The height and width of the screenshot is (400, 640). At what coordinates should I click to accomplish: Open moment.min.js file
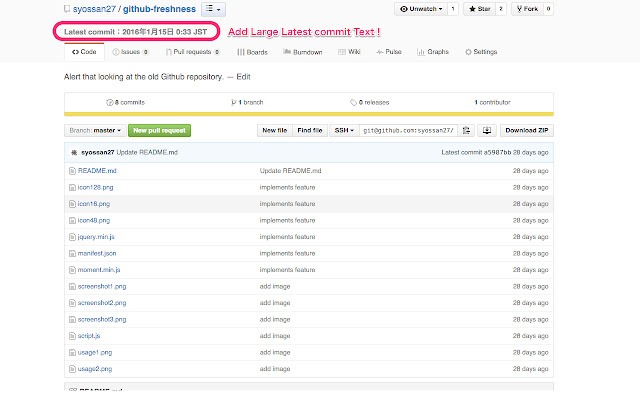coord(99,270)
